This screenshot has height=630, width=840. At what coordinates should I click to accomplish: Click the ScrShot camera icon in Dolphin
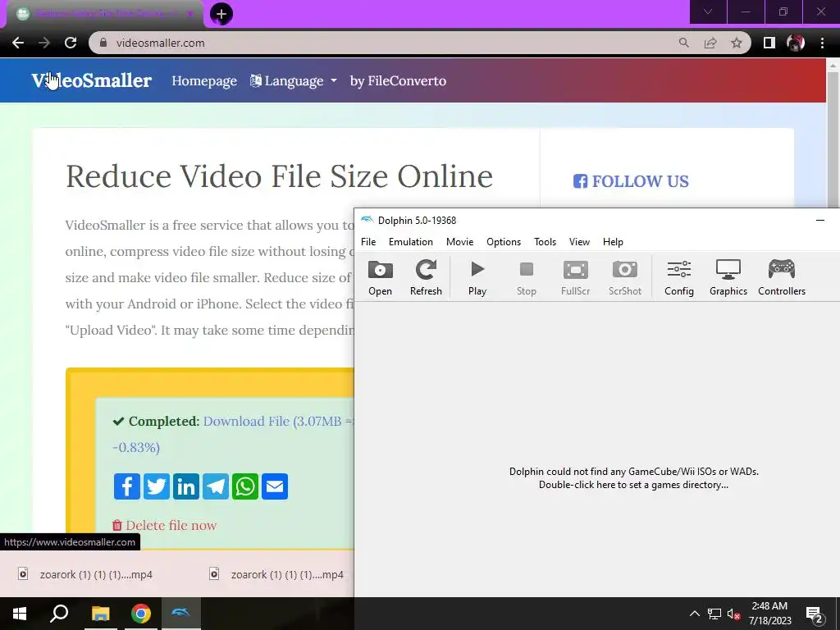(x=624, y=277)
